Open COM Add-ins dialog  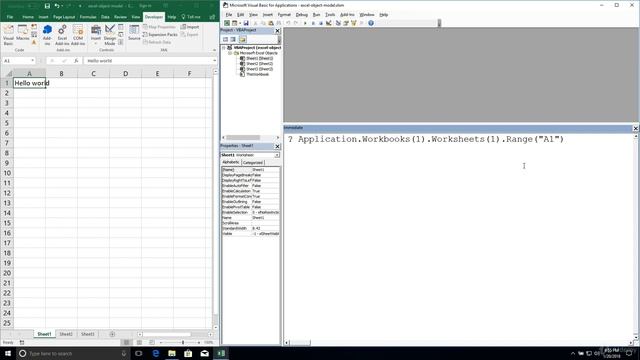(x=78, y=34)
